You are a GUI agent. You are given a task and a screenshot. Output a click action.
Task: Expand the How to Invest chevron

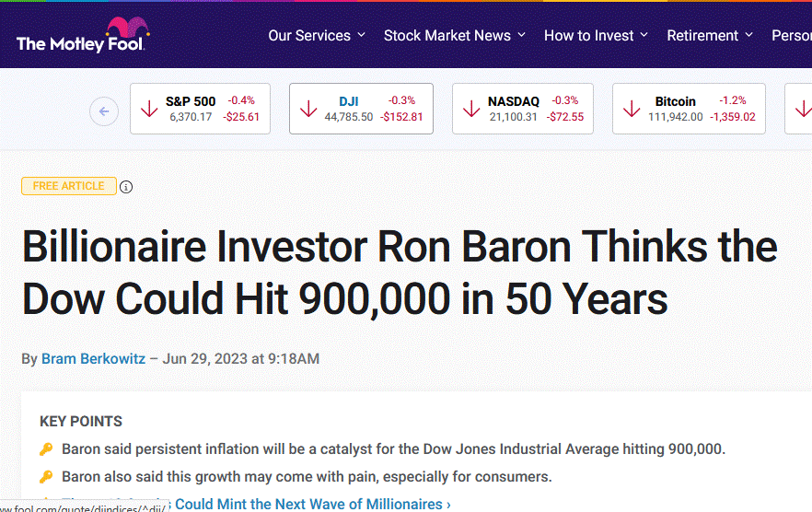644,35
